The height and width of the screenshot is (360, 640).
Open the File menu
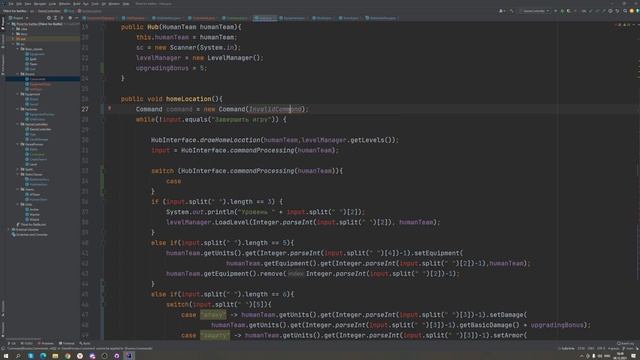click(x=11, y=4)
